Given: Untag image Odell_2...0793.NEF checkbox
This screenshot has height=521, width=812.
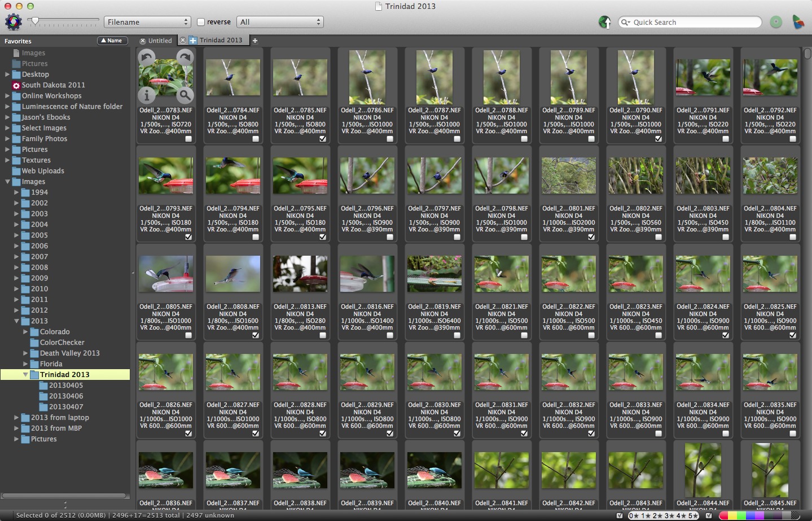Looking at the screenshot, I should click(x=188, y=237).
